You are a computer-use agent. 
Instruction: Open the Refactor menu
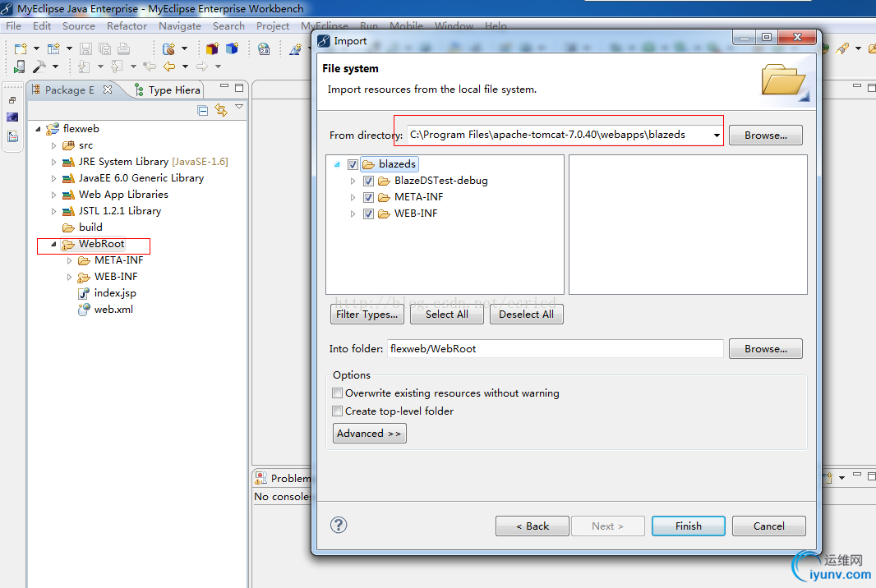pos(127,25)
